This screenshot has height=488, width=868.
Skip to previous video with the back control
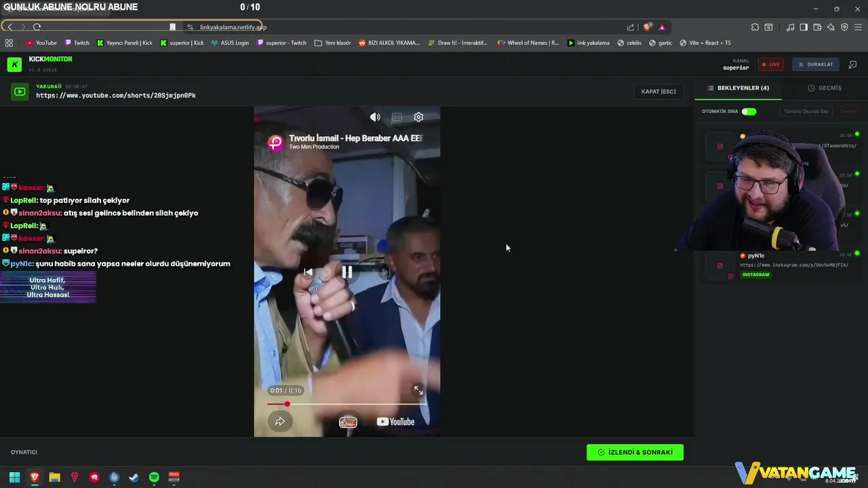click(308, 272)
